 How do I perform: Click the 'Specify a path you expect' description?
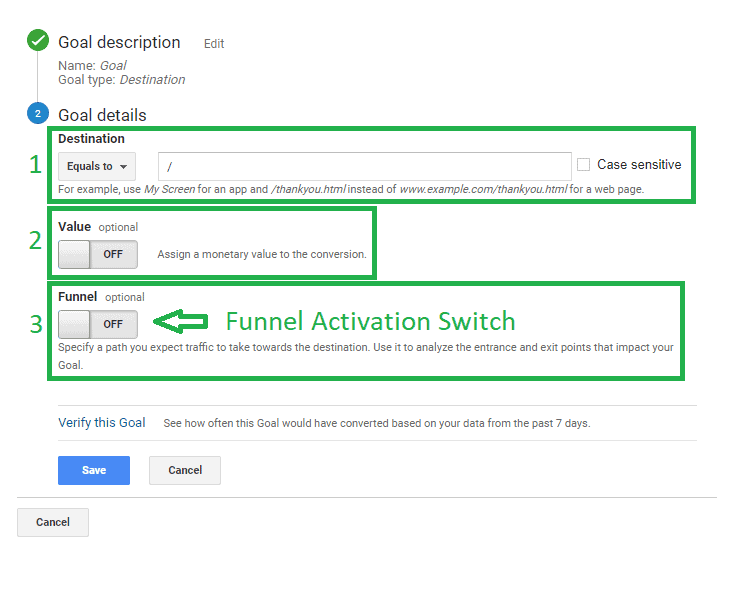[366, 356]
